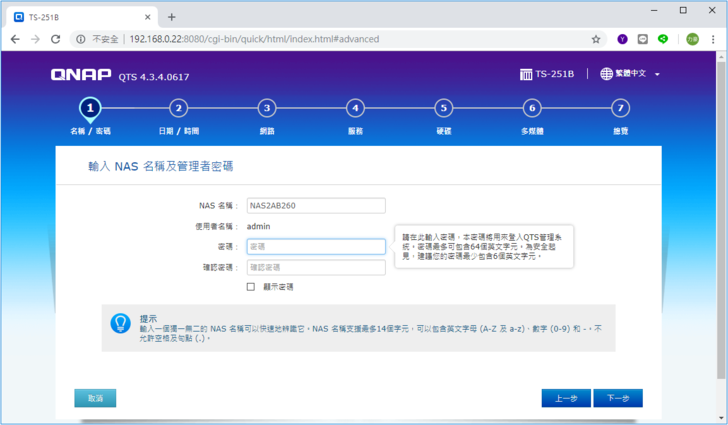This screenshot has width=728, height=425.
Task: Open the Chrome three-dot menu
Action: click(x=714, y=39)
